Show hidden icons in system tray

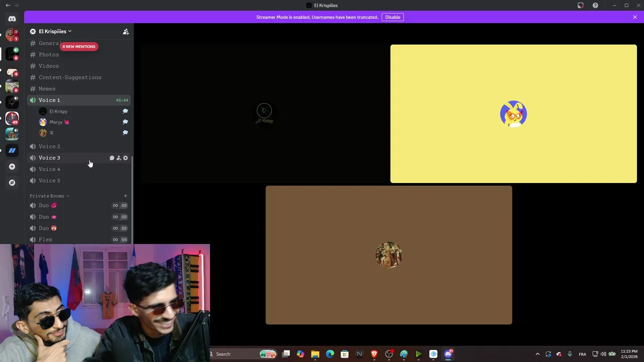coord(537,354)
